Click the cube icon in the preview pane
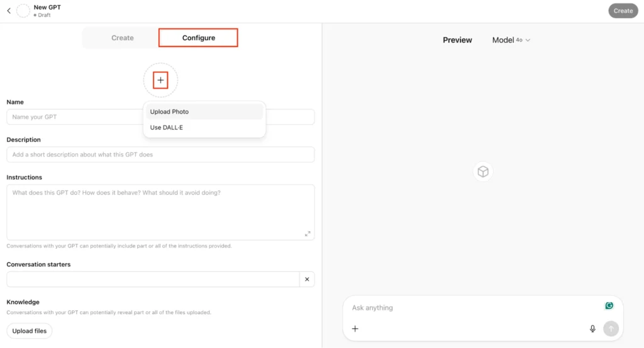Image resolution: width=644 pixels, height=348 pixels. coord(483,171)
